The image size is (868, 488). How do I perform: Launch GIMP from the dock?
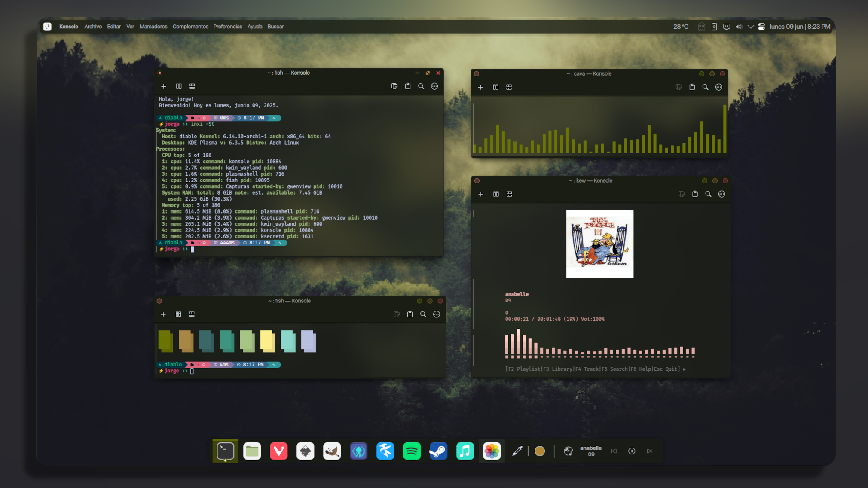pos(332,451)
